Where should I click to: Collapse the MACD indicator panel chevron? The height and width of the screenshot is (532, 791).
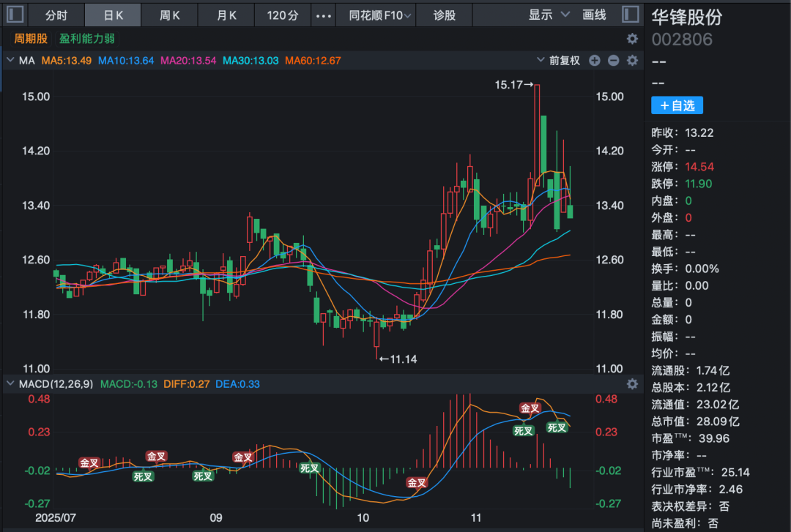point(10,384)
